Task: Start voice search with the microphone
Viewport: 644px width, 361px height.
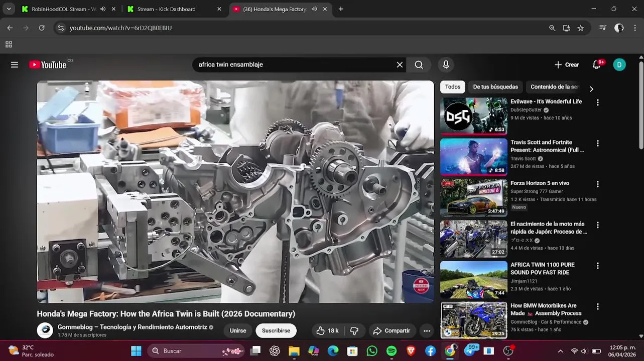Action: tap(446, 65)
